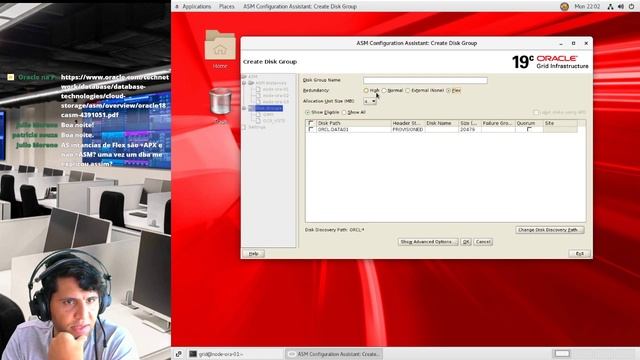Image resolution: width=640 pixels, height=360 pixels.
Task: Select External (None) redundancy option
Action: tap(407, 91)
